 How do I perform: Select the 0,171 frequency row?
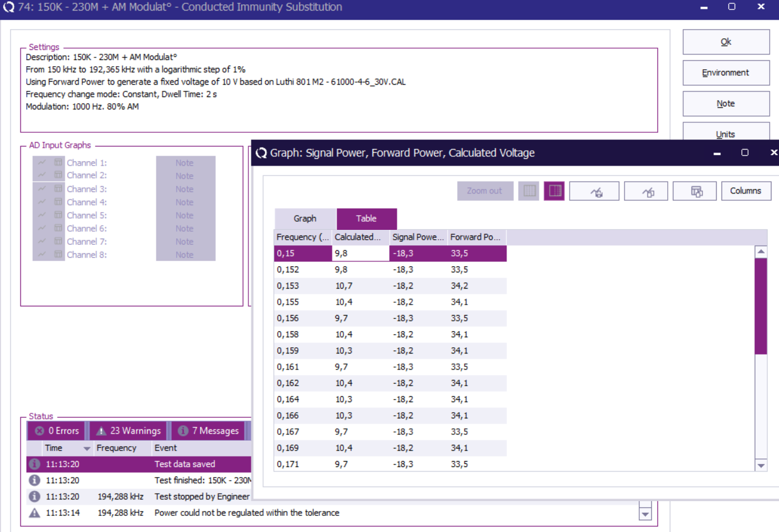pyautogui.click(x=390, y=464)
